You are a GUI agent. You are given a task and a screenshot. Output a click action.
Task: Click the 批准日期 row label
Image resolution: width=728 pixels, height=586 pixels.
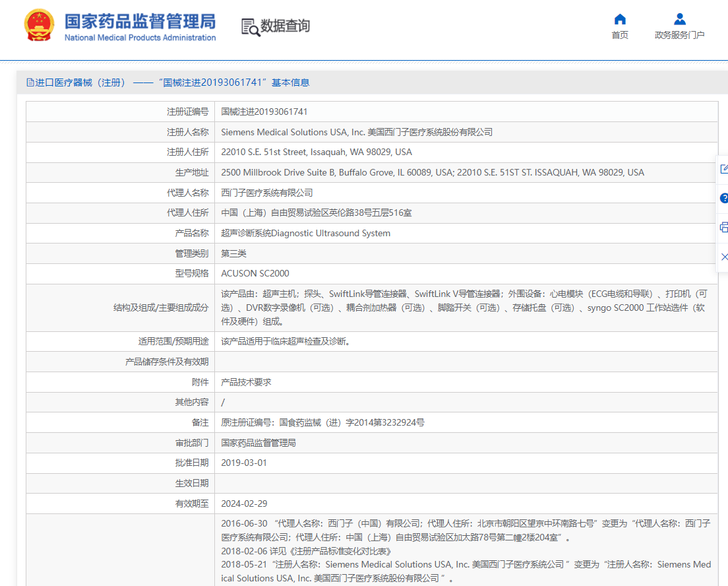(192, 463)
